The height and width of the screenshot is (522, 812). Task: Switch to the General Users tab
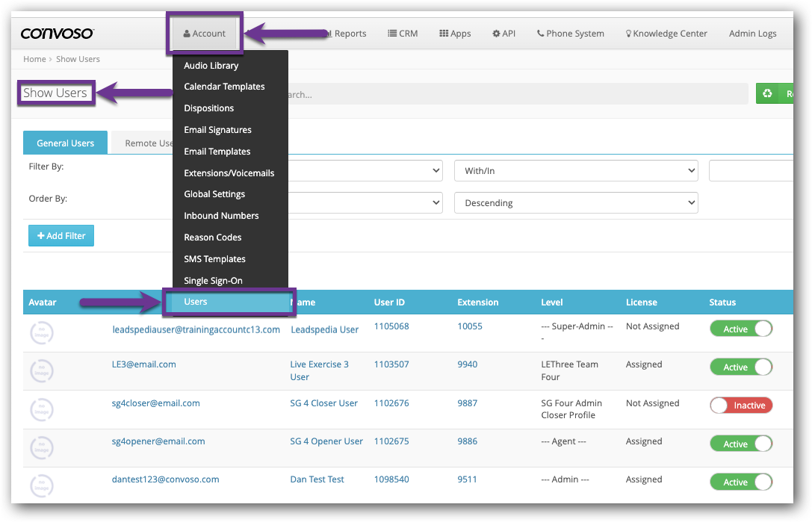65,143
